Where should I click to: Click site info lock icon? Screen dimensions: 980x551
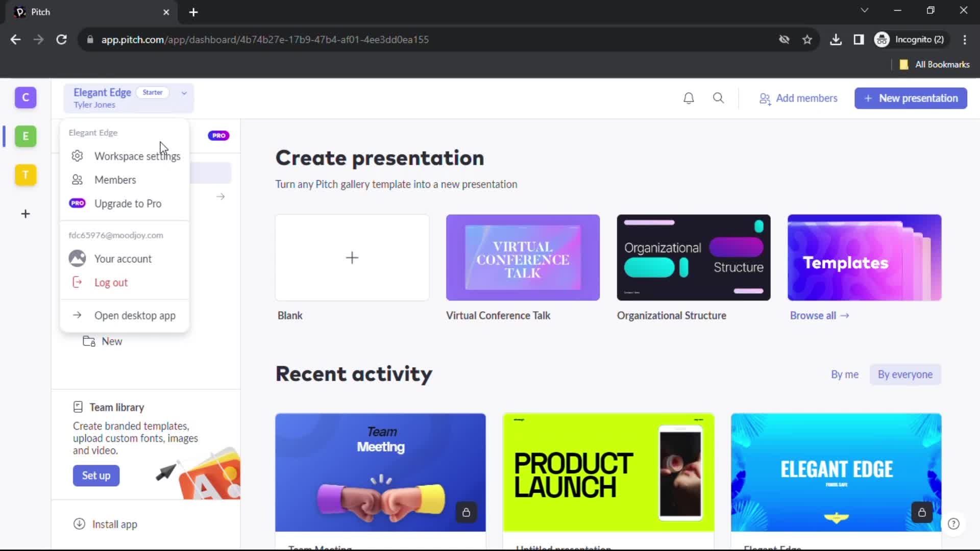pyautogui.click(x=90, y=39)
